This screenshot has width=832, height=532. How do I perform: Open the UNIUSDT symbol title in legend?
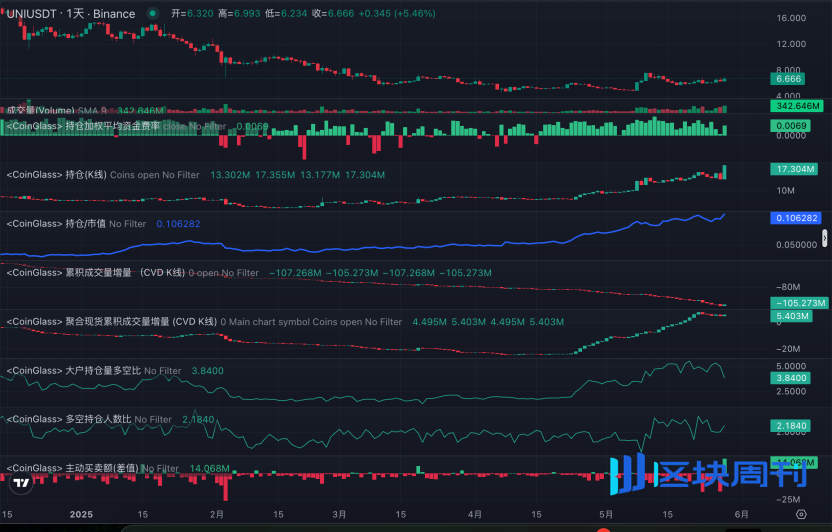[71, 14]
